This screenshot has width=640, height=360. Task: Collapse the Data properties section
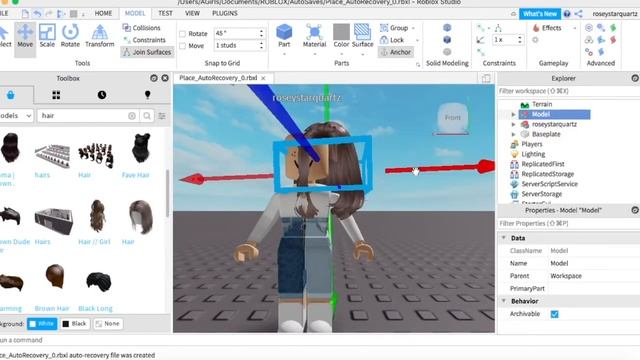[x=504, y=238]
